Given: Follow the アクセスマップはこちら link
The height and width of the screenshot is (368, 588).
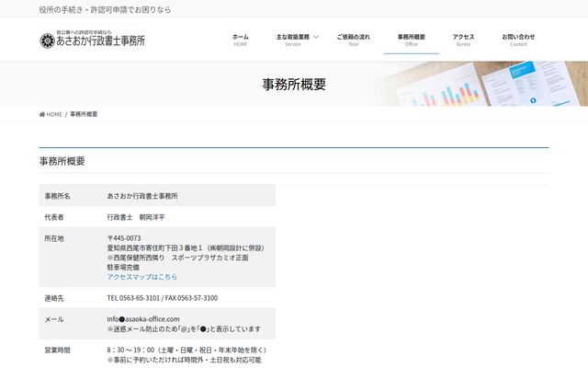Looking at the screenshot, I should [x=142, y=277].
